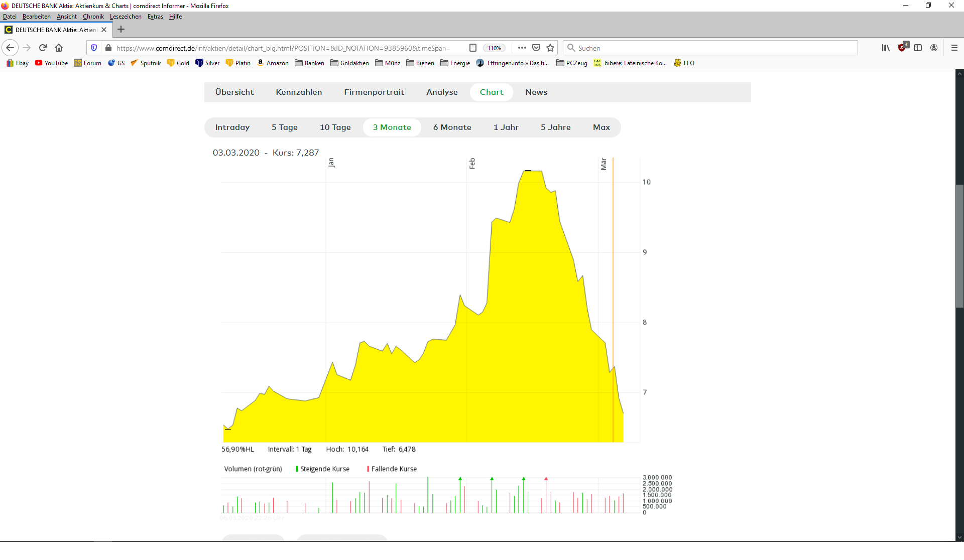Open the Platin bookmark

238,63
